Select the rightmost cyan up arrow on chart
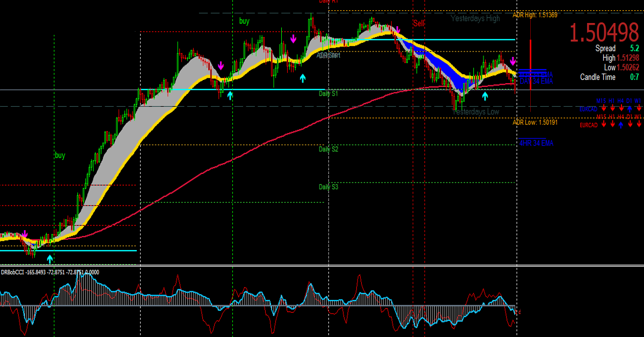644x337 pixels. coord(485,96)
